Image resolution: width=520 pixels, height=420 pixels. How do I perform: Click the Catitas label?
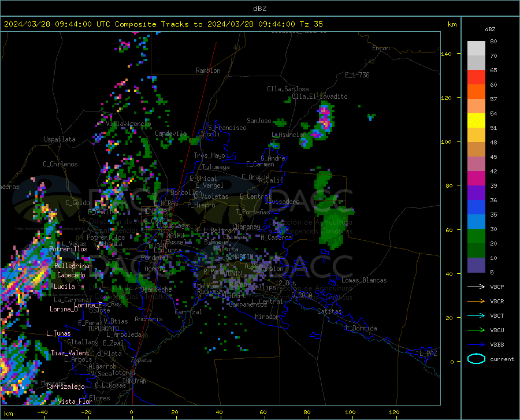(330, 311)
